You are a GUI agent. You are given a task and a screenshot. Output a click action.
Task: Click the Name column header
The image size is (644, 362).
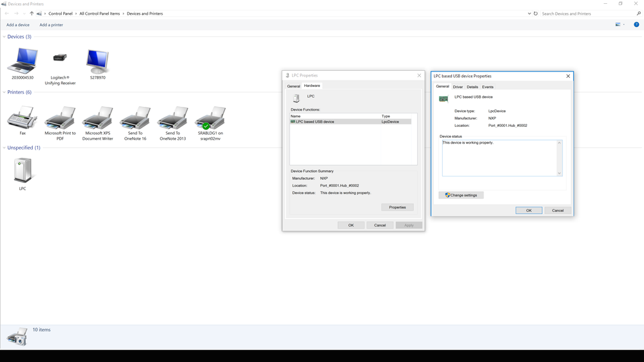click(335, 116)
